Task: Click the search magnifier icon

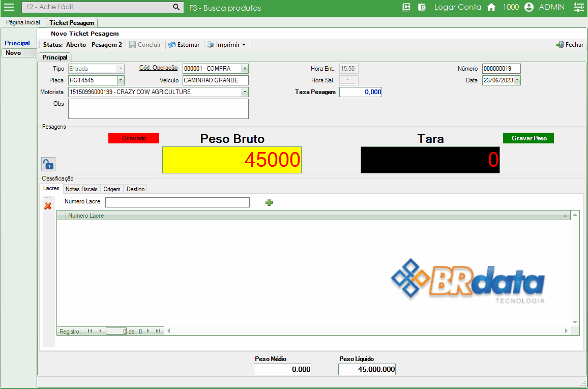Action: [x=177, y=7]
